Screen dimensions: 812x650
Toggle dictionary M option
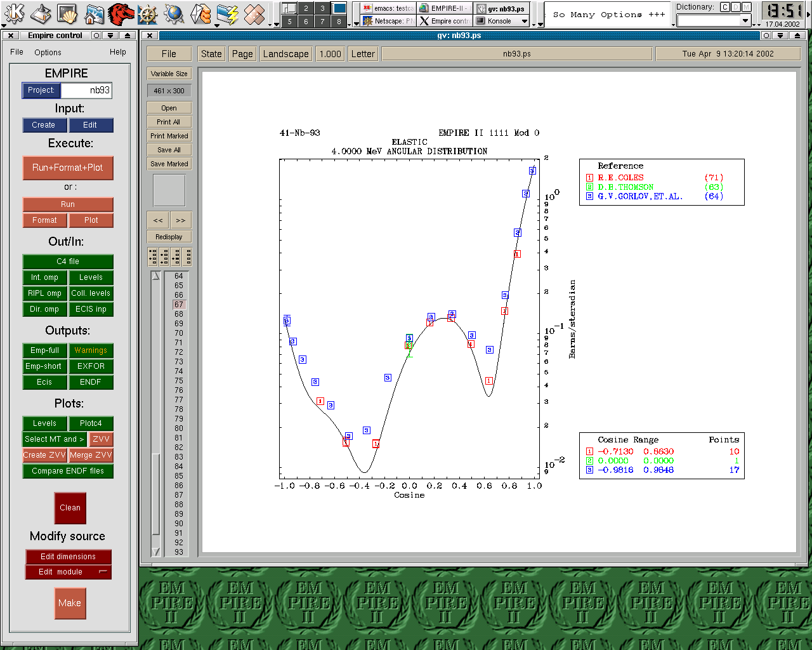(747, 7)
